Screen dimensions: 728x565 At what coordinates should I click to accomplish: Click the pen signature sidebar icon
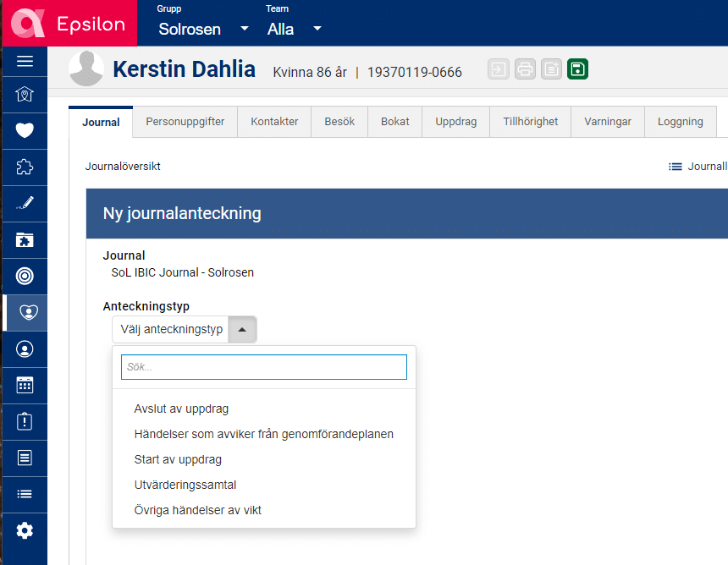tap(25, 204)
